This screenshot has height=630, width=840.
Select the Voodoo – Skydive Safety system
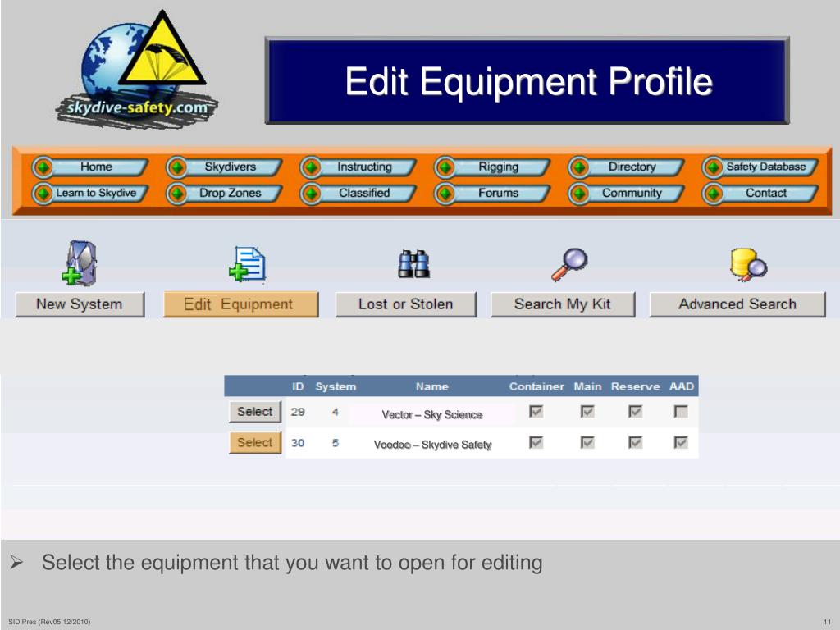pos(255,442)
